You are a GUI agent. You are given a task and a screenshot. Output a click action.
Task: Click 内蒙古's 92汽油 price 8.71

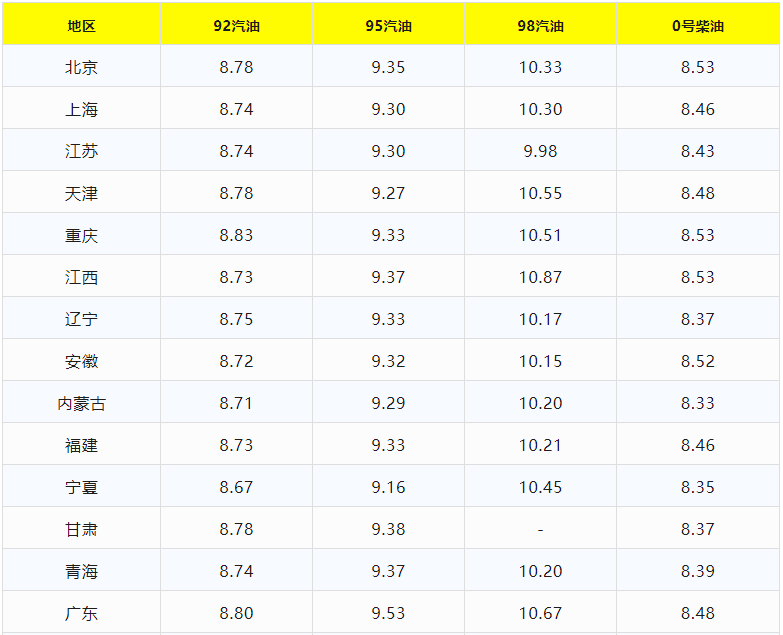click(237, 403)
